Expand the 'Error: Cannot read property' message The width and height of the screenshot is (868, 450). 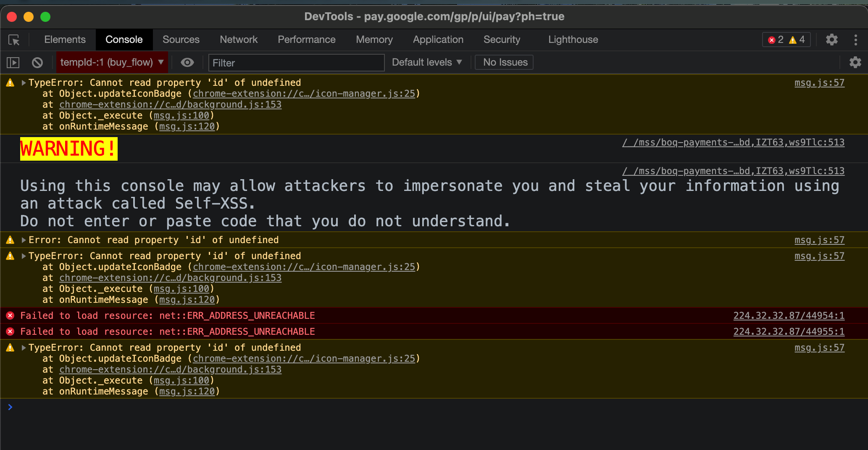pos(24,240)
